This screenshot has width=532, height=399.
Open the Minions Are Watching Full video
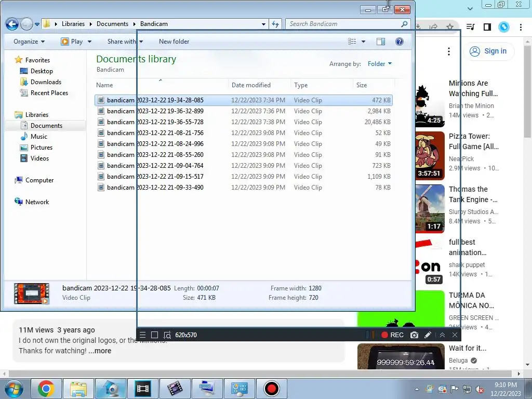473,88
